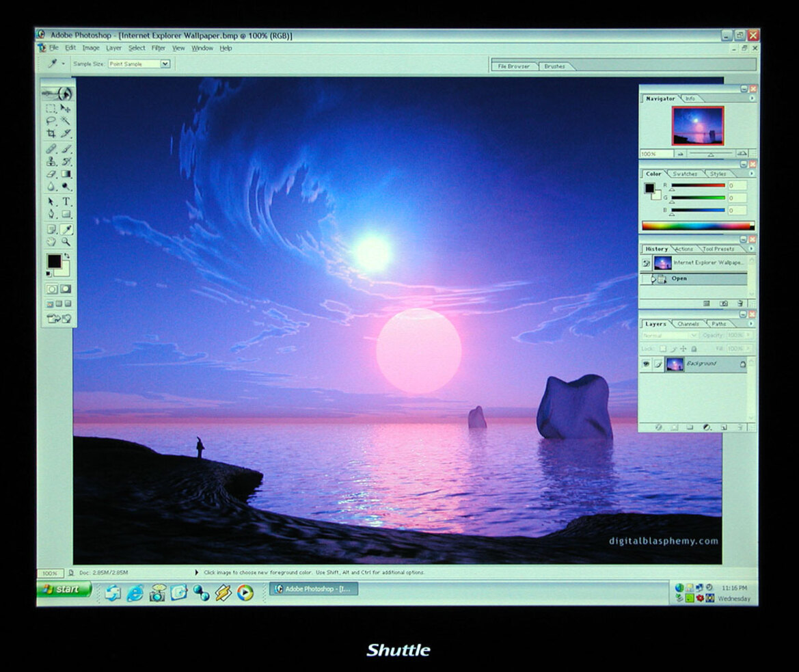799x672 pixels.
Task: Launch Internet Explorer from quick launch
Action: (135, 593)
